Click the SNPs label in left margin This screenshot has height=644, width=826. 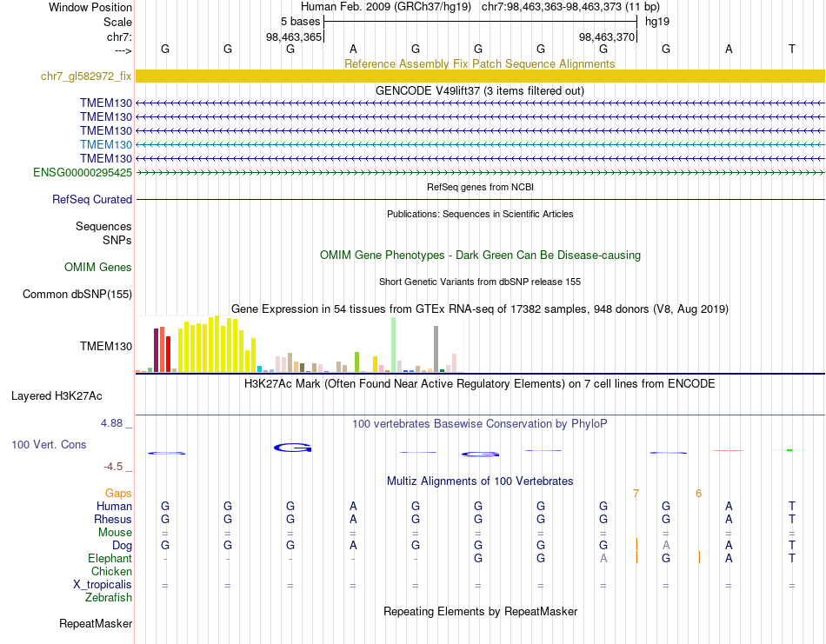117,240
